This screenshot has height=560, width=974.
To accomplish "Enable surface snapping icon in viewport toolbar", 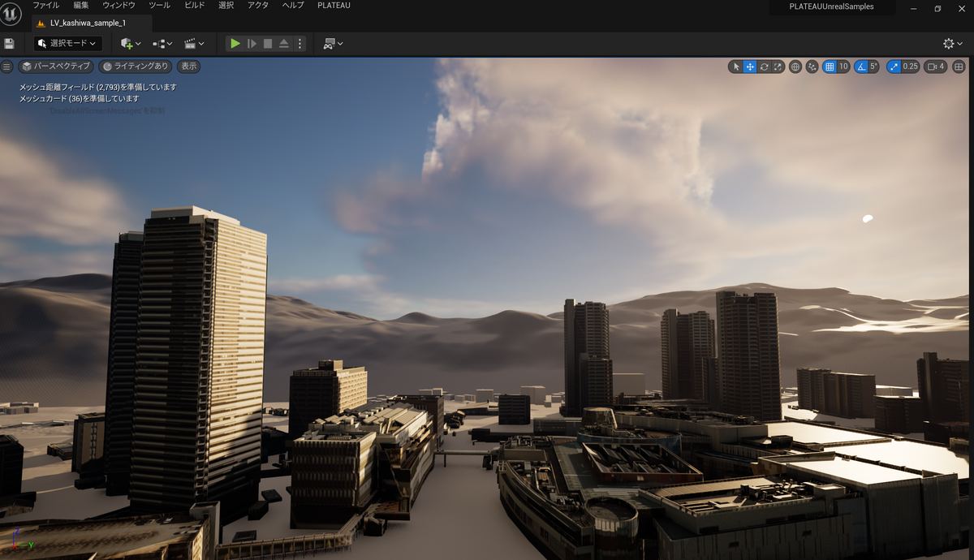I will coord(812,67).
